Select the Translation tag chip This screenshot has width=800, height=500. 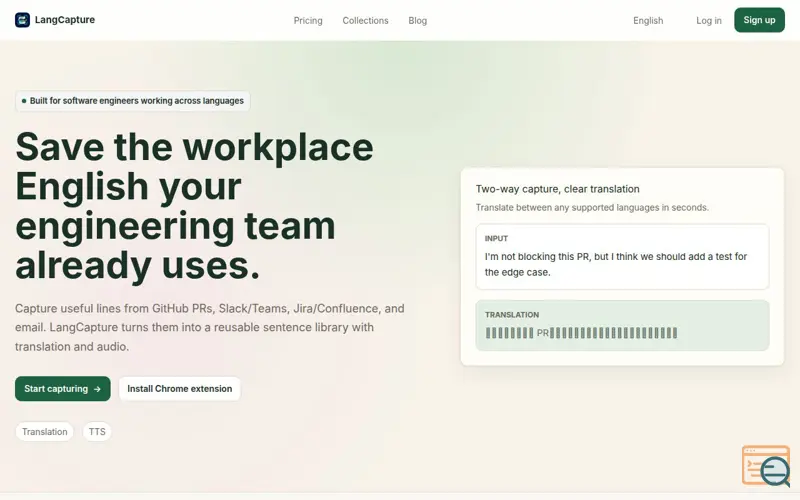(x=44, y=432)
